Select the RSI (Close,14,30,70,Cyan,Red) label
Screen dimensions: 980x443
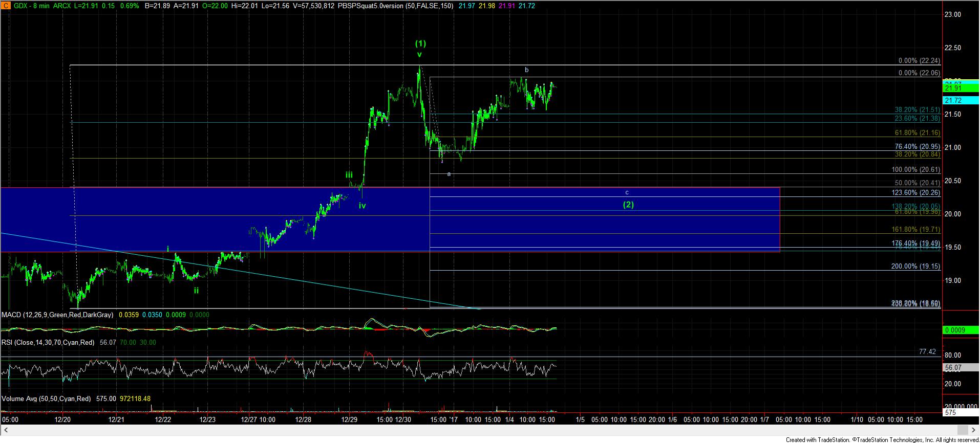(x=48, y=342)
